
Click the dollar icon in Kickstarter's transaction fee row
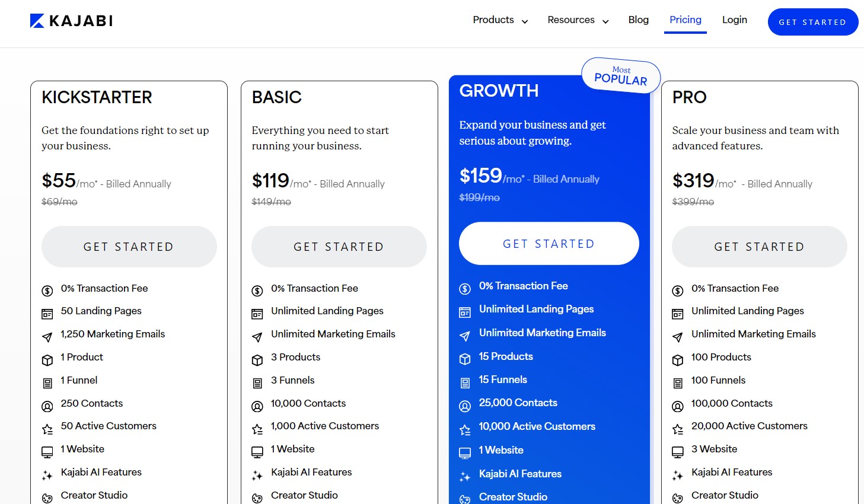point(47,291)
